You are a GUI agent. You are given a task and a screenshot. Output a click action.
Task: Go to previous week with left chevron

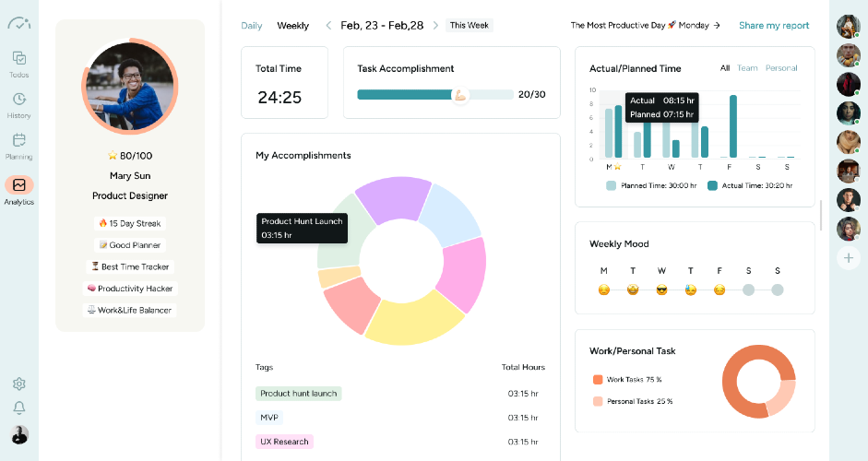(x=328, y=26)
